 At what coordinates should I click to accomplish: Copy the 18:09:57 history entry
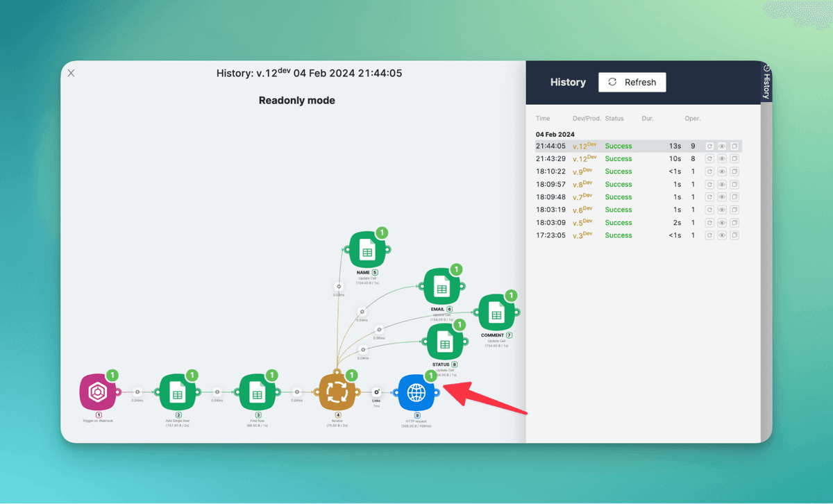[x=734, y=185]
